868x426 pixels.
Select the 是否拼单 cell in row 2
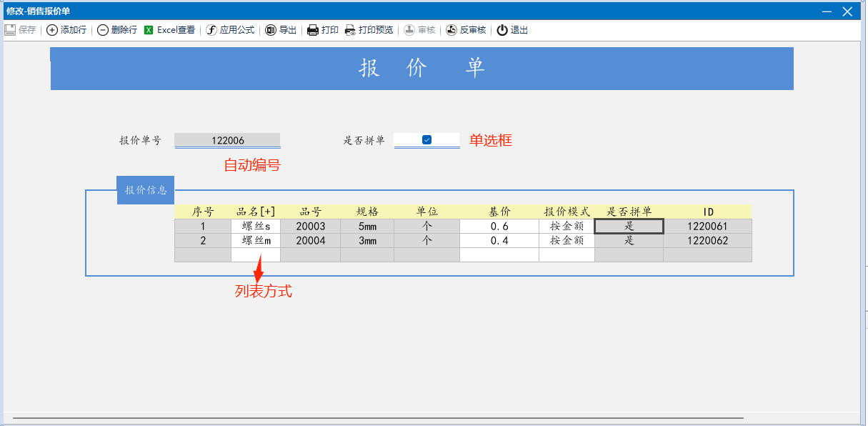pos(629,241)
